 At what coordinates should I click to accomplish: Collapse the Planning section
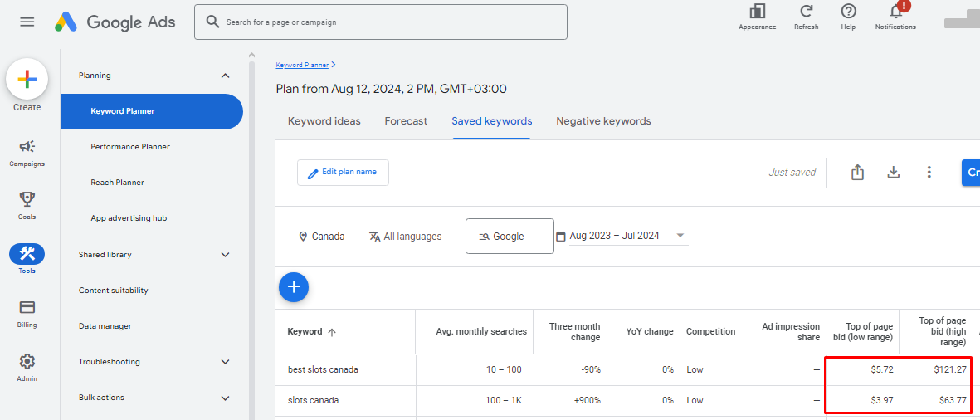(x=226, y=76)
